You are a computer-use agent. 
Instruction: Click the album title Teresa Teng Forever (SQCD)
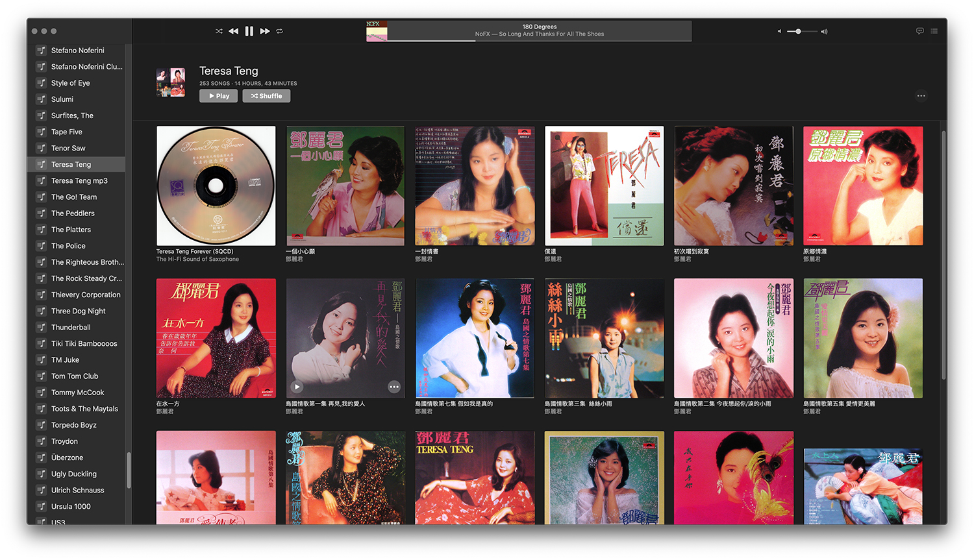[195, 251]
